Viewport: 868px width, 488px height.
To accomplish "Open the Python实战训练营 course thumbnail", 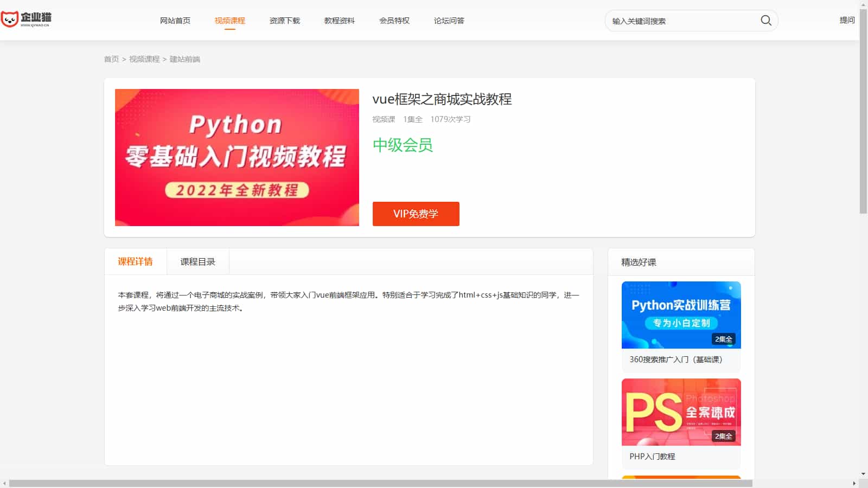I will 681,315.
